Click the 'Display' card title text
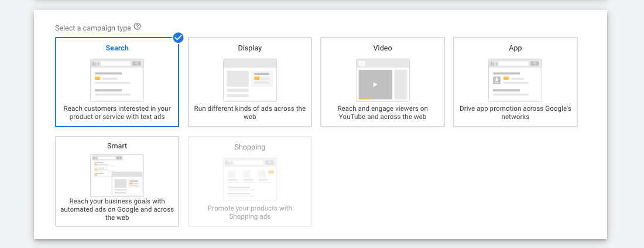This screenshot has height=248, width=644. (x=250, y=48)
